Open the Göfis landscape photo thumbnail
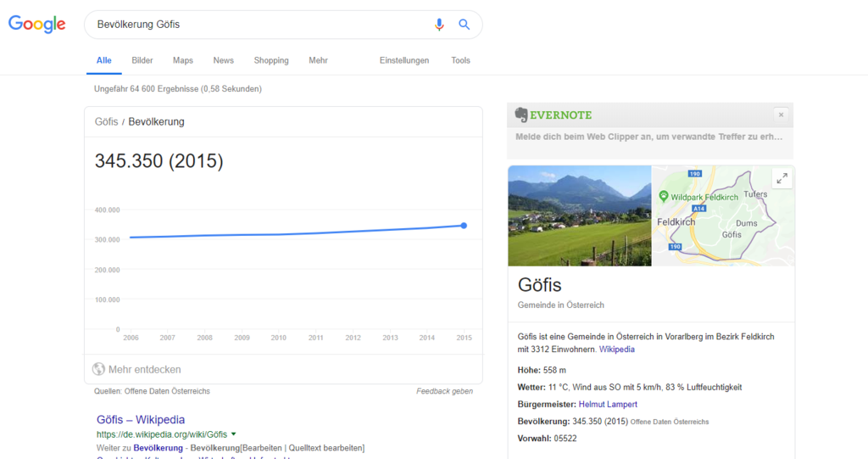The image size is (868, 459). pyautogui.click(x=579, y=216)
